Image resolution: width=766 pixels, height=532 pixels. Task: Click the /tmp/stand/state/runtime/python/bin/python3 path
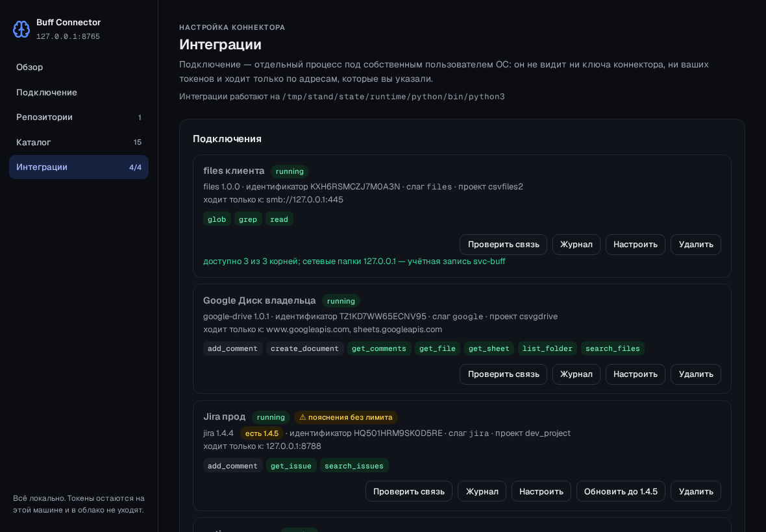coord(393,97)
